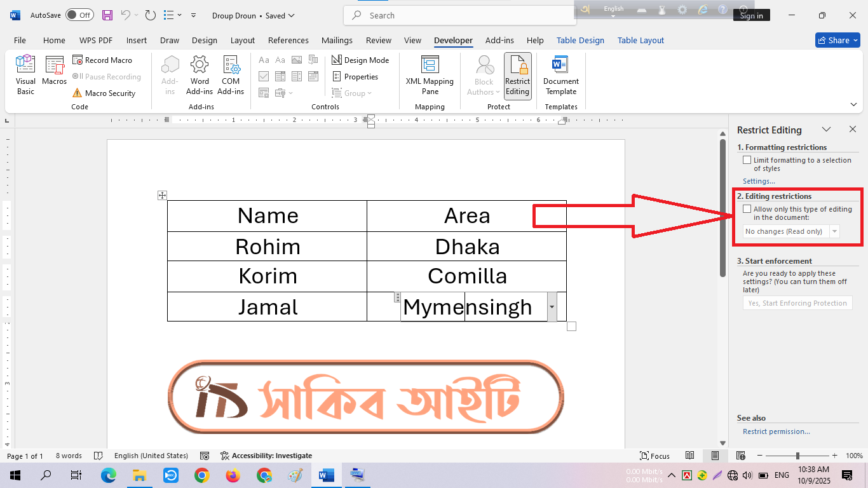Toggle the AutoSave switch
Screen dimensions: 868x488
79,15
